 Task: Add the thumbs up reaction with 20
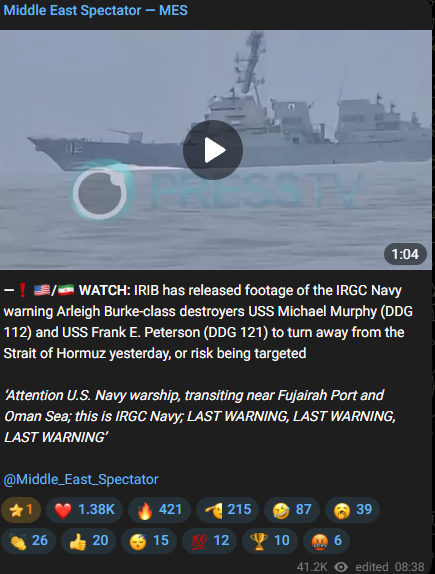click(x=88, y=540)
